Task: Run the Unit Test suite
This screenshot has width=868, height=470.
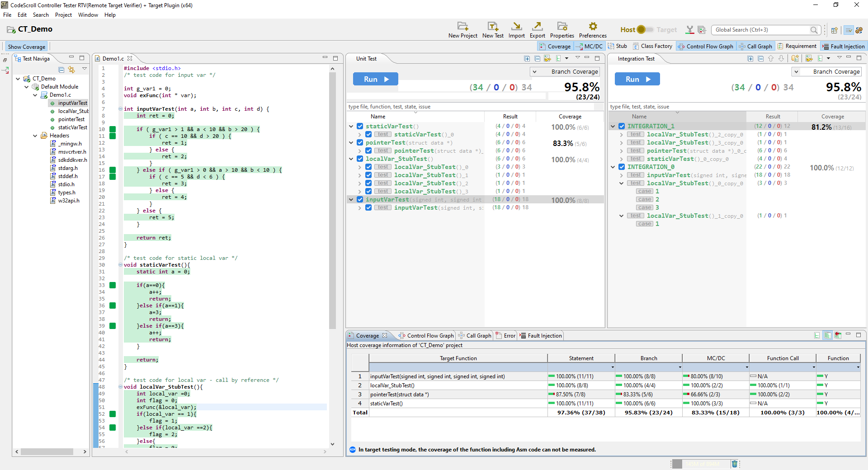Action: 375,79
